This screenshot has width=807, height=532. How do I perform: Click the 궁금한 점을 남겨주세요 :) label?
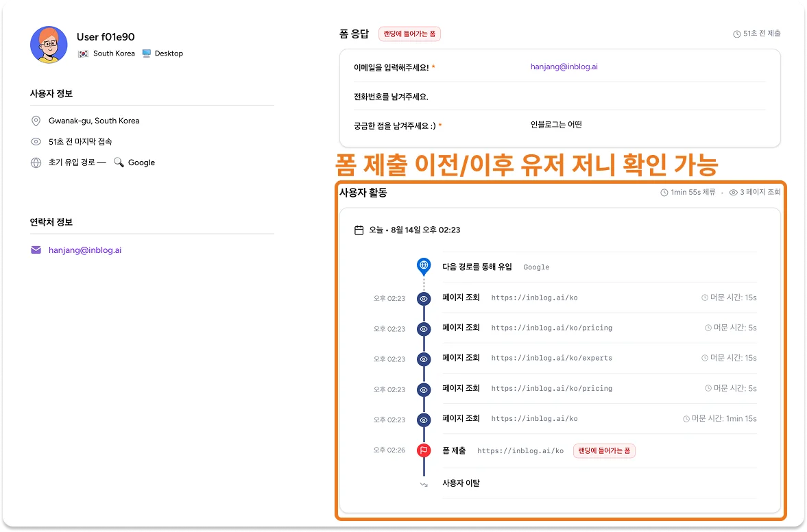tap(395, 125)
